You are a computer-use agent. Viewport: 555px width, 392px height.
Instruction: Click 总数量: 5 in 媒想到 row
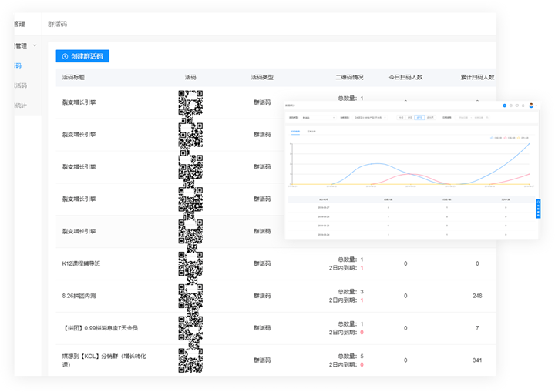coord(351,357)
